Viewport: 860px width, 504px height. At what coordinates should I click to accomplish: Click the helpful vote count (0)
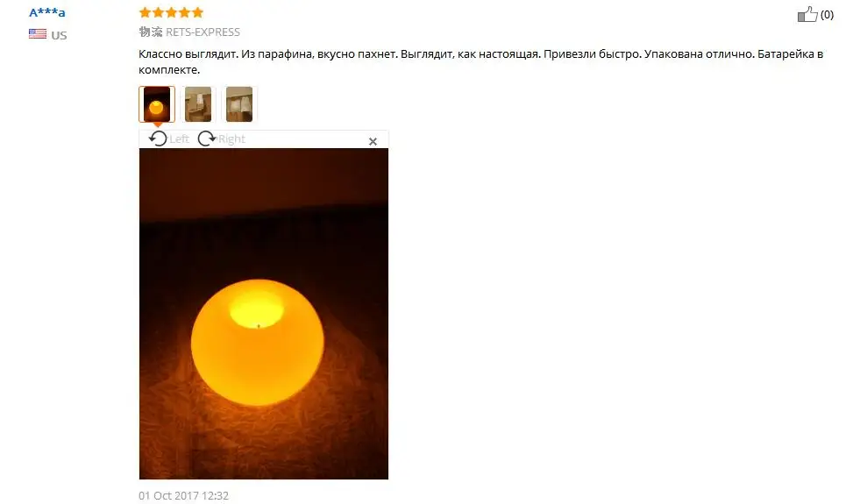point(827,15)
